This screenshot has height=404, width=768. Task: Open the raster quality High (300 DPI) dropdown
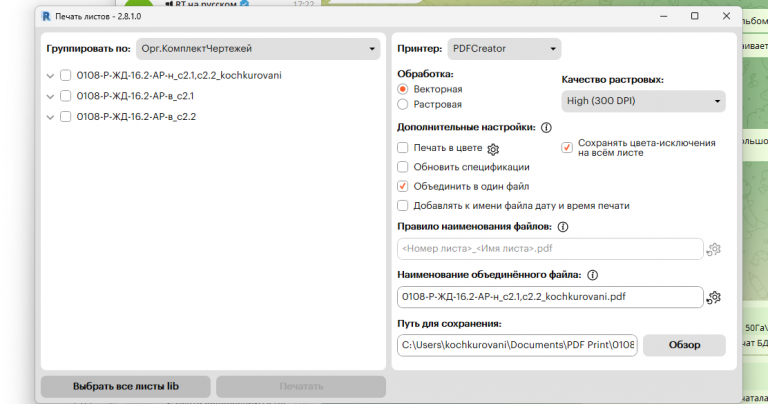click(643, 101)
